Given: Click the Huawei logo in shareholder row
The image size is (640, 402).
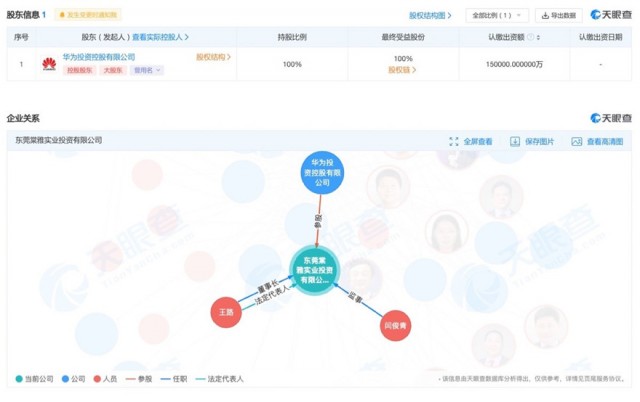Looking at the screenshot, I should click(x=49, y=64).
